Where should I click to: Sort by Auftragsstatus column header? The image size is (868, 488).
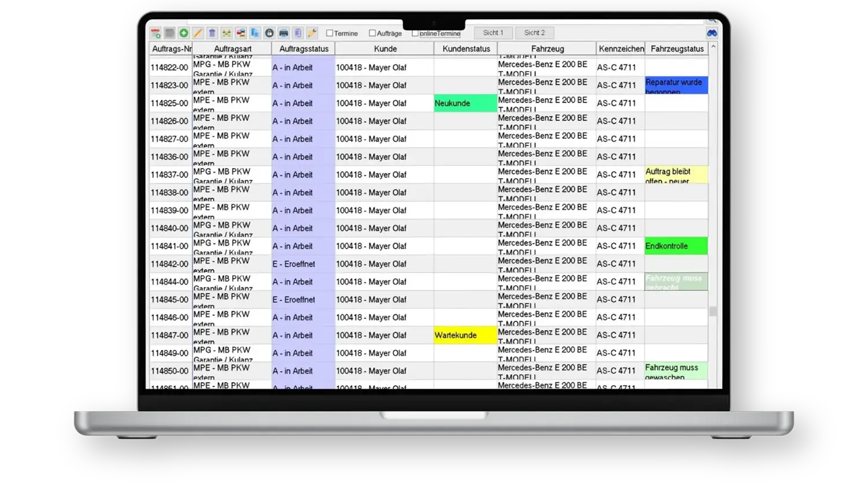[x=303, y=49]
